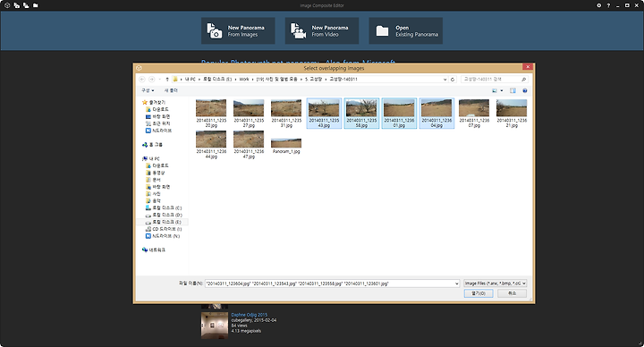Select thumbnail 20140311_123531.jpg
Viewport: 644px width, 347px height.
(286, 114)
